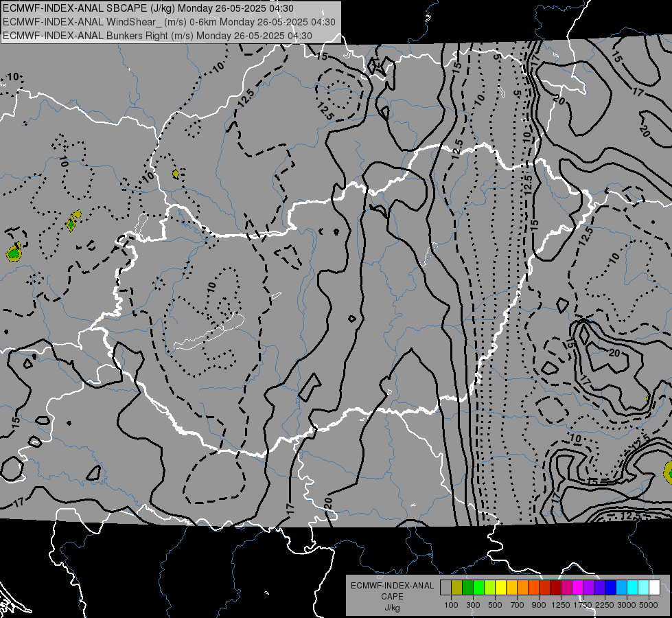Click the gray swatch in the CAPE legend
The width and height of the screenshot is (672, 618).
point(445,588)
